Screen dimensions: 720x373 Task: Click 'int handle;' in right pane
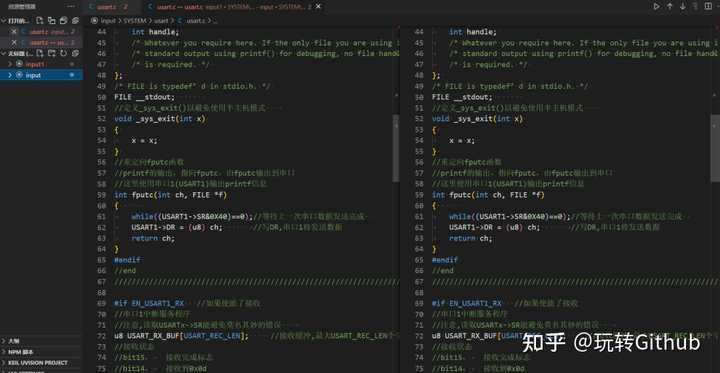(473, 32)
